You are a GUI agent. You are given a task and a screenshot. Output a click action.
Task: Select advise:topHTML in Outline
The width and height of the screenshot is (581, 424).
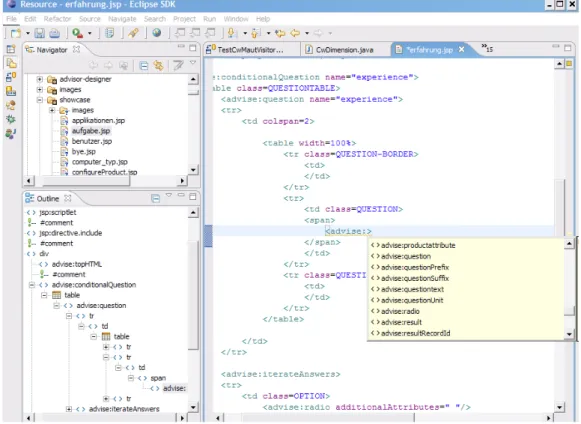click(77, 264)
